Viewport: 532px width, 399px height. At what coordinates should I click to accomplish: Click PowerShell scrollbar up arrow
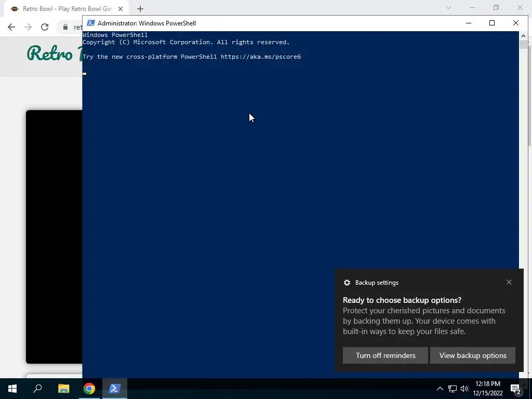(523, 35)
